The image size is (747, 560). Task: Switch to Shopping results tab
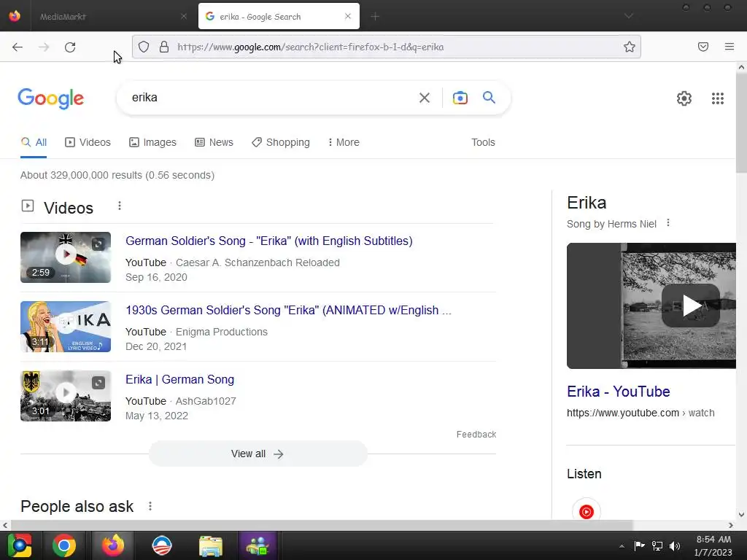pos(281,142)
